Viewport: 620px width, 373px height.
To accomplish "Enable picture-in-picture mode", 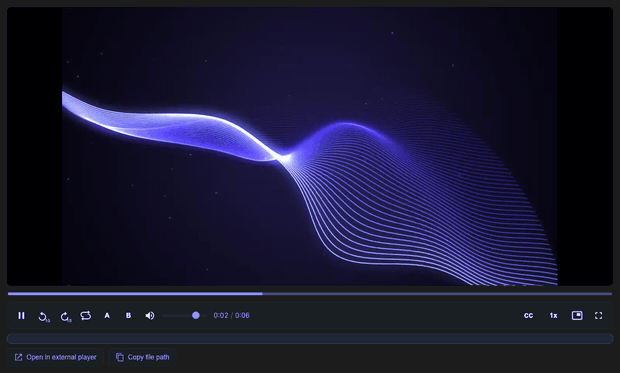I will [x=577, y=316].
